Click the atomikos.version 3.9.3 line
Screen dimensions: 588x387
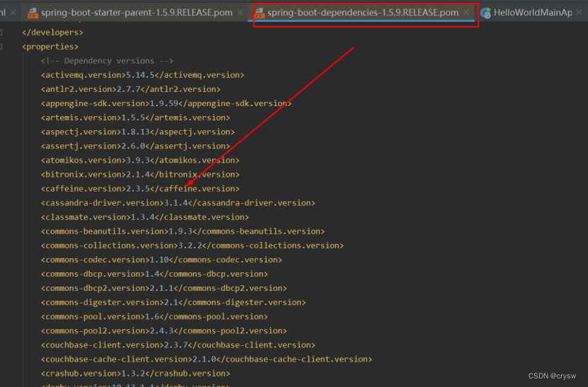pyautogui.click(x=140, y=161)
